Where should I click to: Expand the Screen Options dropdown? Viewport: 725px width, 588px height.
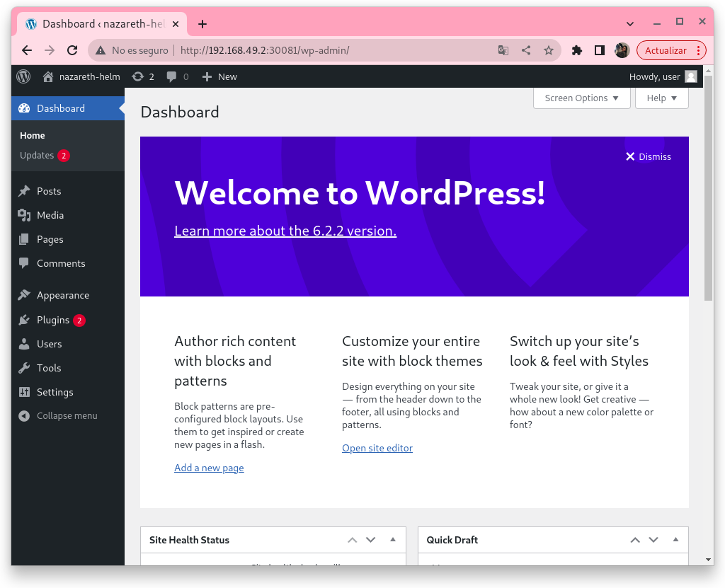pyautogui.click(x=581, y=98)
